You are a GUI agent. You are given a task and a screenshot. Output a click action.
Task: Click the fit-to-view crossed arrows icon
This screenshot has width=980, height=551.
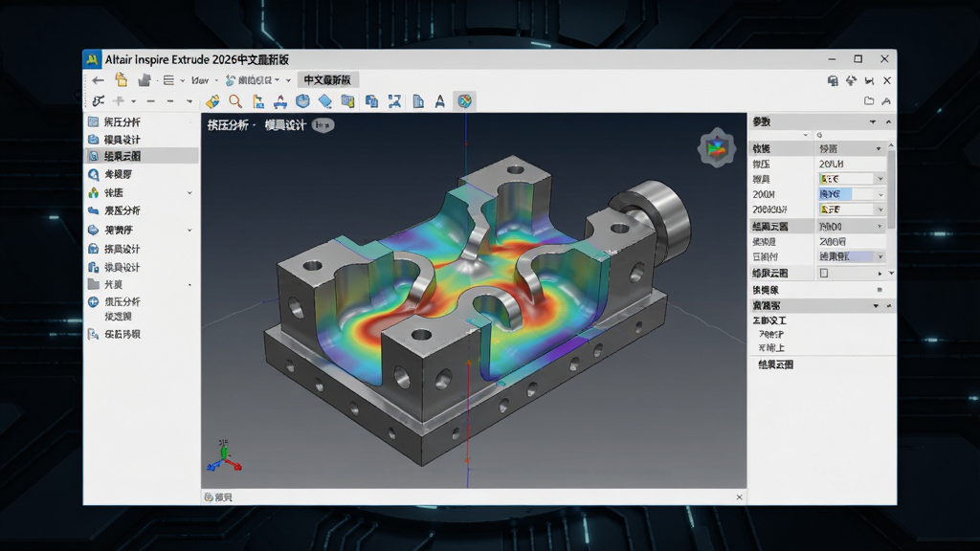coord(394,101)
